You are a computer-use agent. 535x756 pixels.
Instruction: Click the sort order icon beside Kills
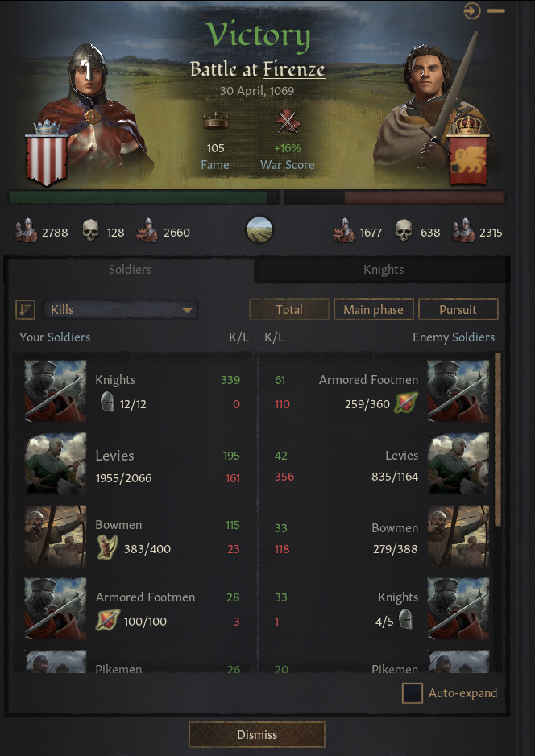click(x=25, y=309)
